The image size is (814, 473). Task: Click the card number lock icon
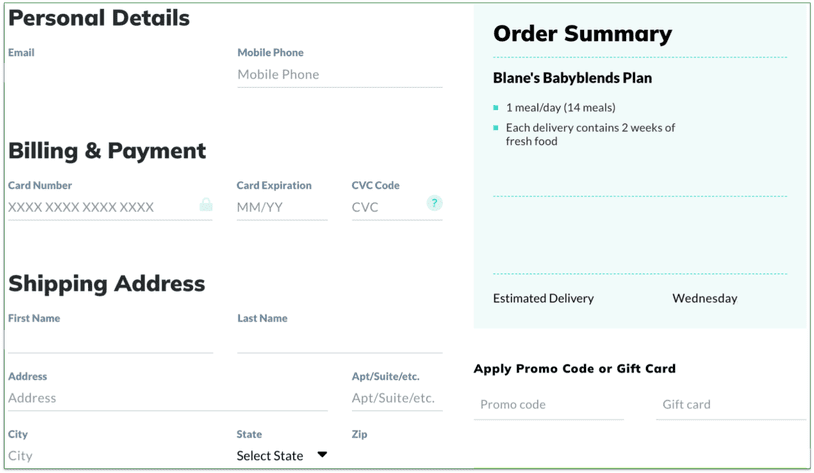(x=206, y=205)
